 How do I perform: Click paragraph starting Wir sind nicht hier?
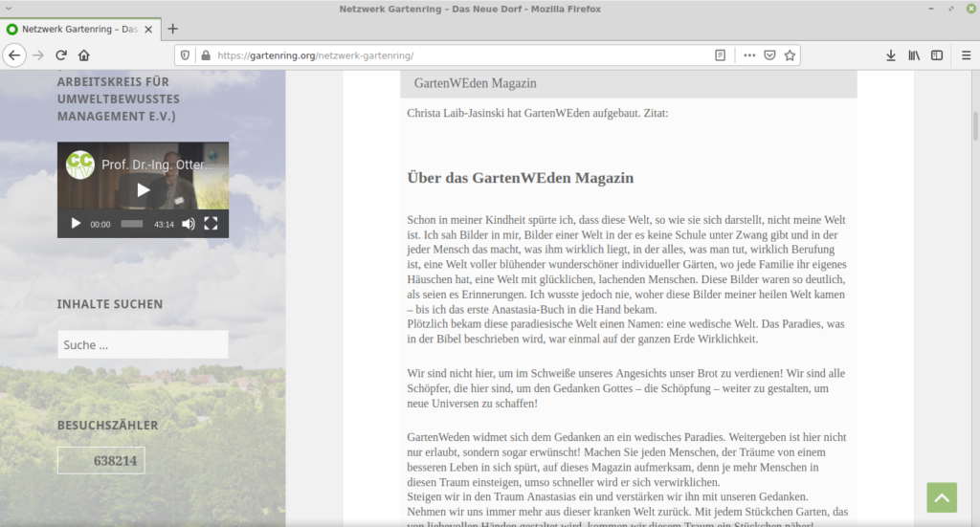(x=626, y=388)
